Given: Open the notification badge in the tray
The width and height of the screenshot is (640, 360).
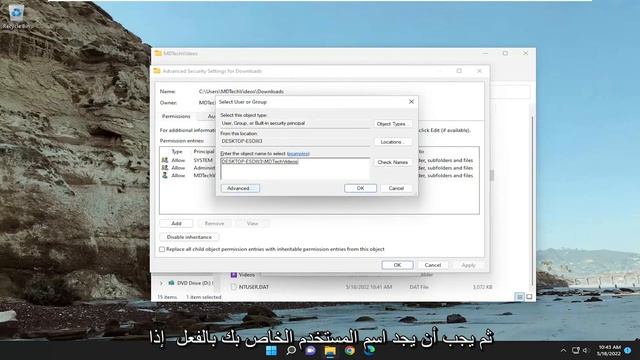Looking at the screenshot, I should click(x=628, y=350).
